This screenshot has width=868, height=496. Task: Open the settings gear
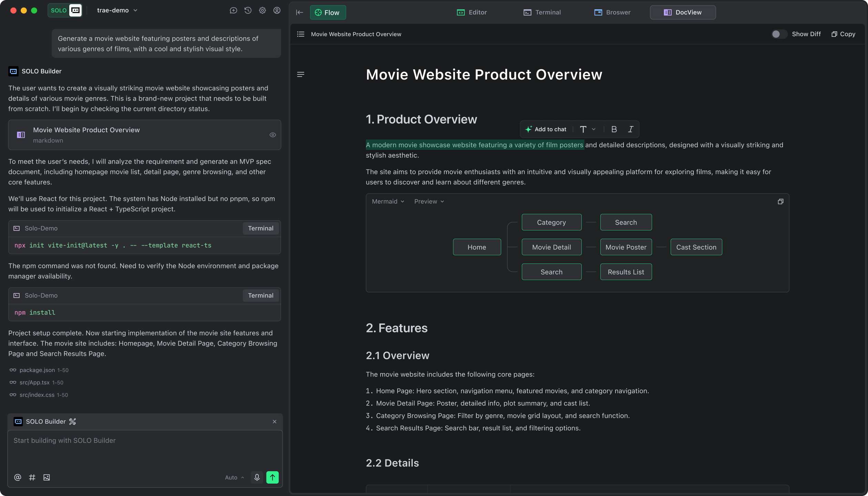click(x=262, y=10)
